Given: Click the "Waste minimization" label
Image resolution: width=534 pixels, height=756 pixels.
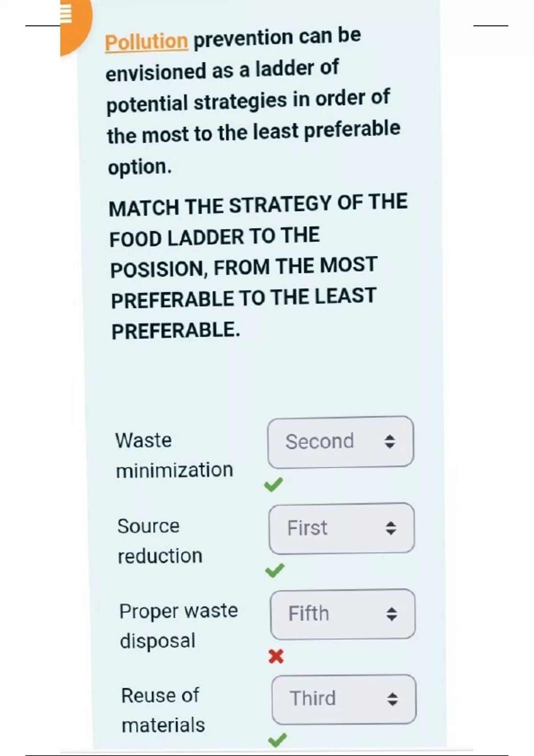Looking at the screenshot, I should (174, 455).
